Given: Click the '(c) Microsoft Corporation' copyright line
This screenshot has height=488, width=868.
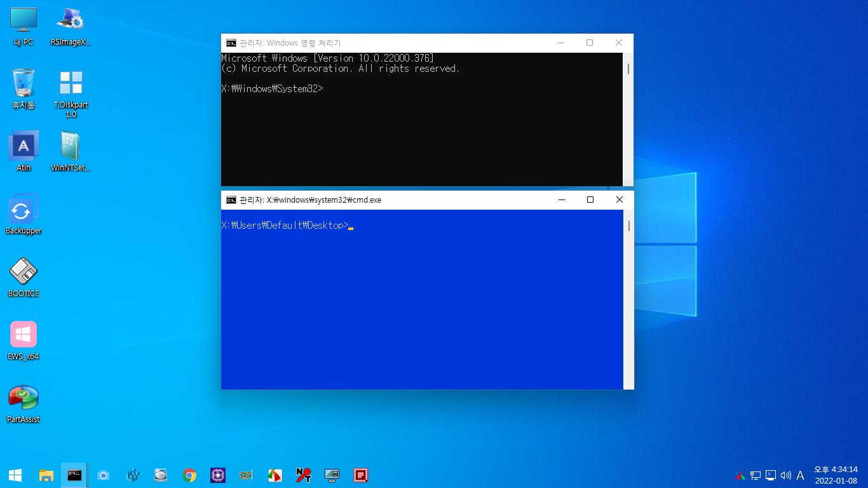Looking at the screenshot, I should 340,69.
